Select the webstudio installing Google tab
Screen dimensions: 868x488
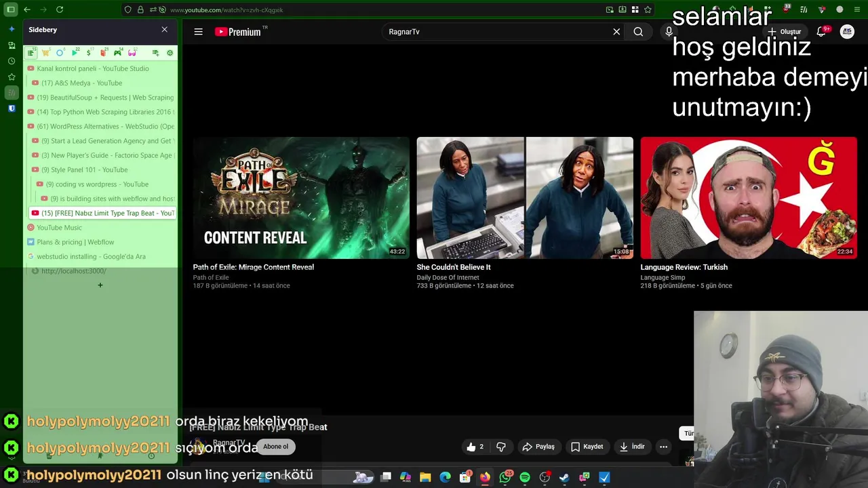coord(100,256)
